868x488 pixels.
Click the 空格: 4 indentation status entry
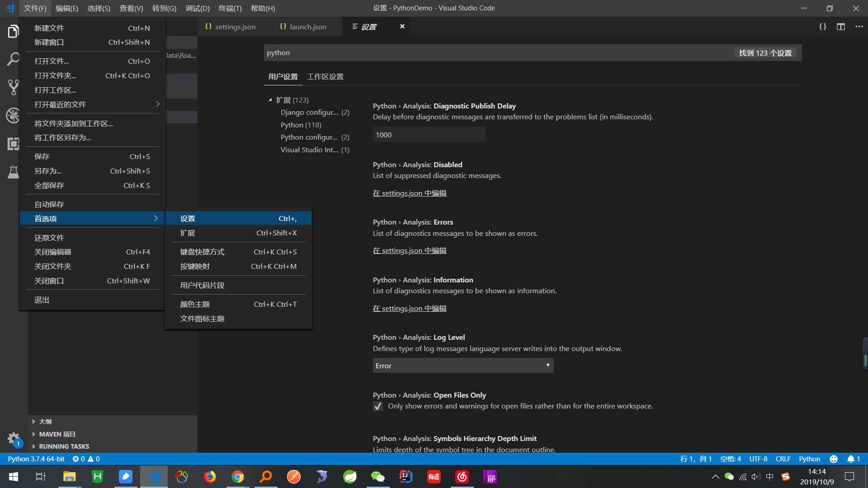point(731,459)
